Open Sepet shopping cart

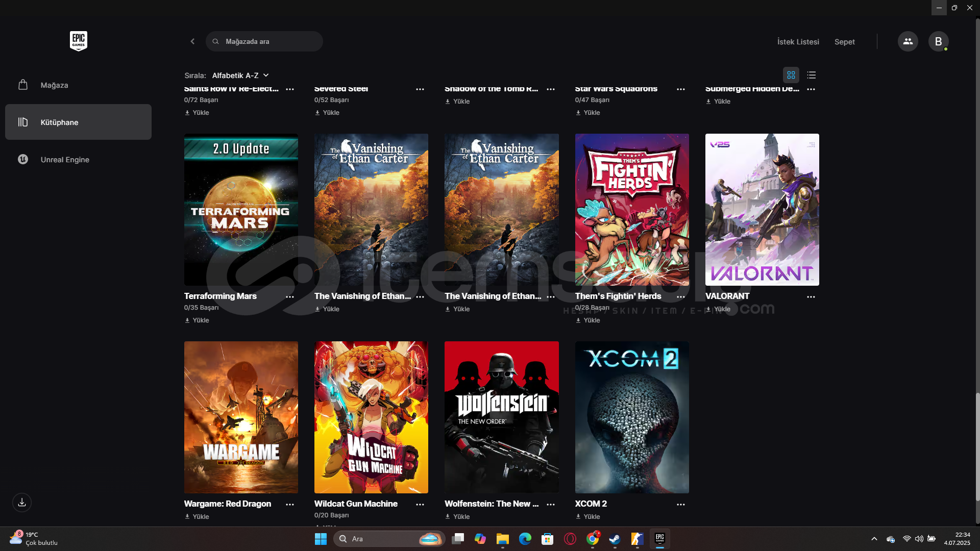click(x=844, y=42)
